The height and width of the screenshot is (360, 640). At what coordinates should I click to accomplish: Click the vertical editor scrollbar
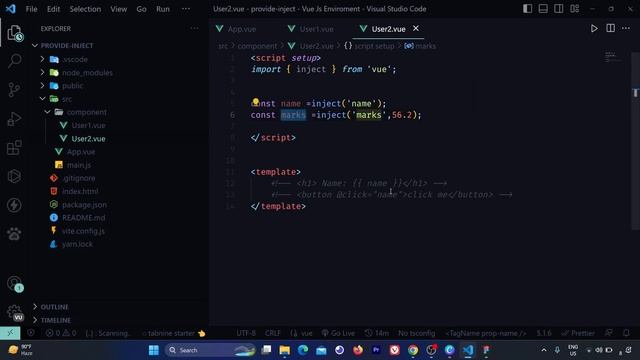(x=635, y=141)
